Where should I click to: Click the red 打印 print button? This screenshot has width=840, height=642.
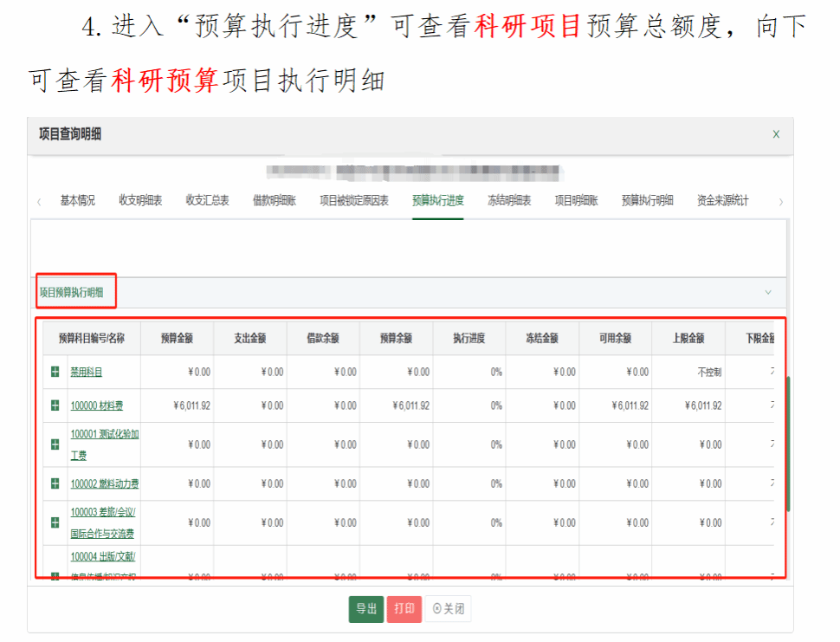[x=404, y=609]
